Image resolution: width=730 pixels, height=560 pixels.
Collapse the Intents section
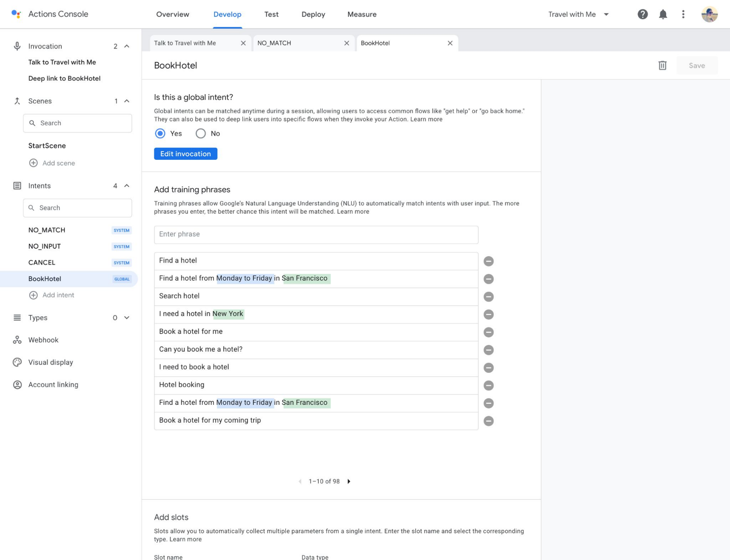[127, 186]
